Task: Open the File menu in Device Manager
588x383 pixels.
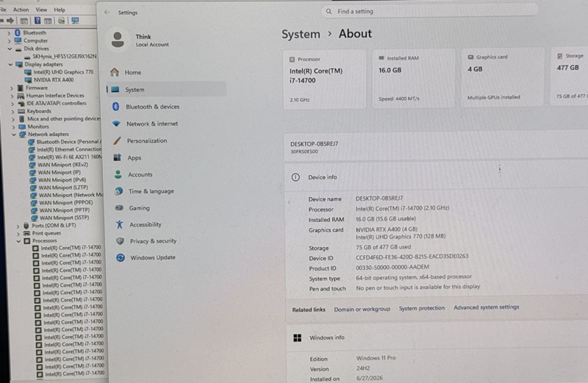Action: 3,10
